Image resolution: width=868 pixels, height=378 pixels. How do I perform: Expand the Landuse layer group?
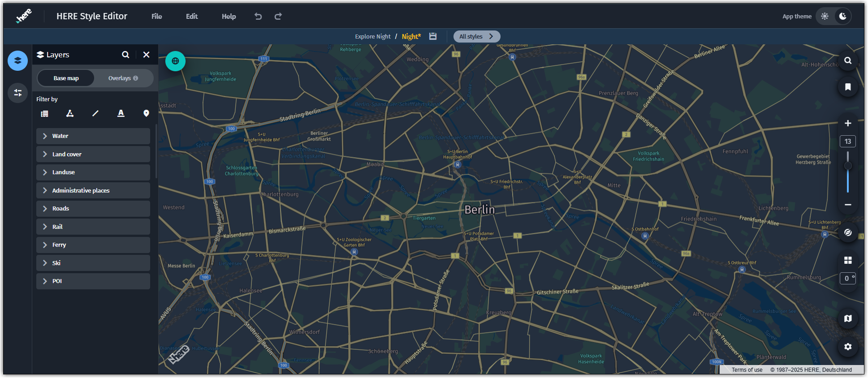click(x=93, y=172)
